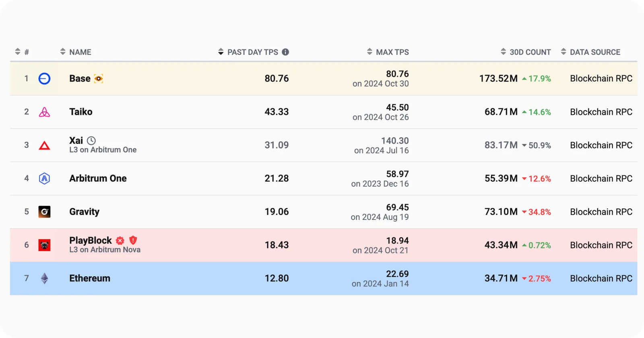Click PlayBlock's 0.72% change value
Viewport: 644px width, 338px height.
tap(539, 245)
